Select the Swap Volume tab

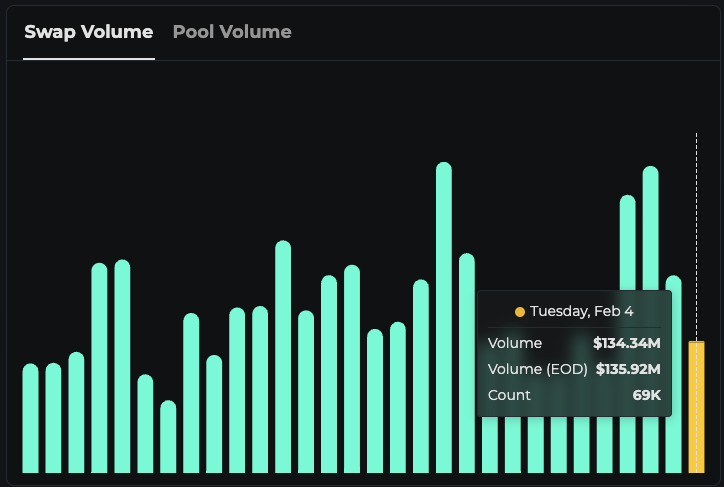89,32
